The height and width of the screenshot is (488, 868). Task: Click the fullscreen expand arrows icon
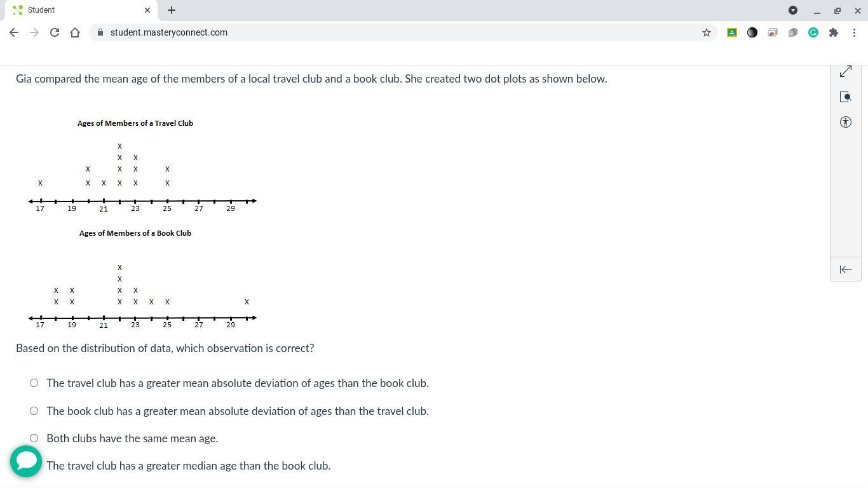pyautogui.click(x=845, y=72)
